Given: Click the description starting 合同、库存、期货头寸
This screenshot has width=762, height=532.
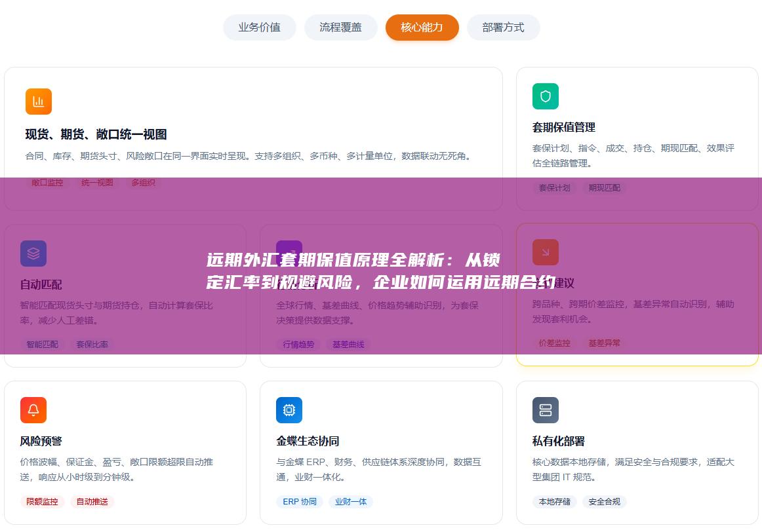Looking at the screenshot, I should (x=250, y=156).
